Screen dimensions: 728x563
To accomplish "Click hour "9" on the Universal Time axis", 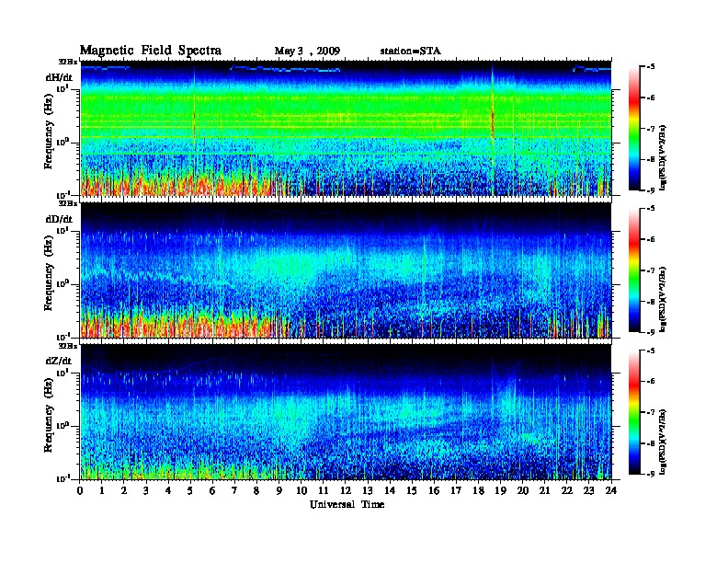I will coord(279,490).
